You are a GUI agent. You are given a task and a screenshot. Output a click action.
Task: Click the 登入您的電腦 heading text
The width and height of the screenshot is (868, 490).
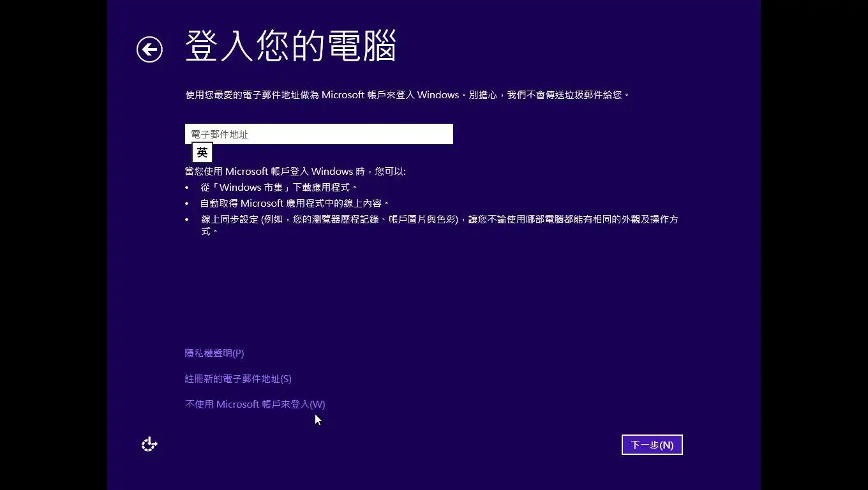point(290,46)
